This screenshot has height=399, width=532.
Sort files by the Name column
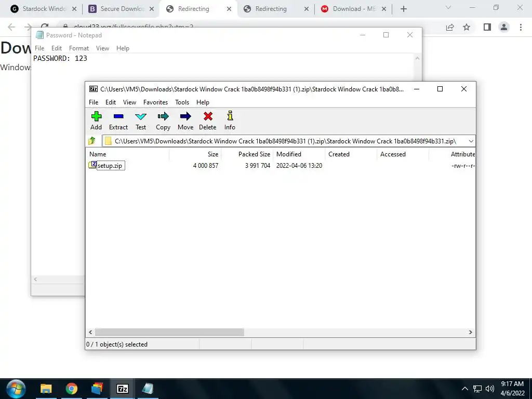(128, 154)
